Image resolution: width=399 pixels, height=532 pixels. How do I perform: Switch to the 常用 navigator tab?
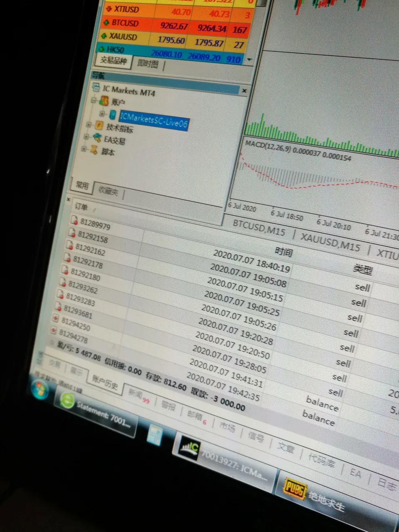coord(82,185)
